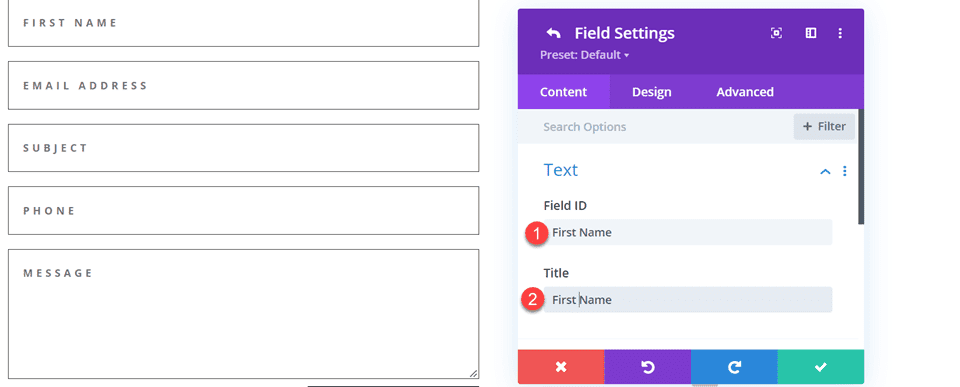Click the settings panel vertical scrollbar
The width and height of the screenshot is (960, 387).
pos(861,167)
